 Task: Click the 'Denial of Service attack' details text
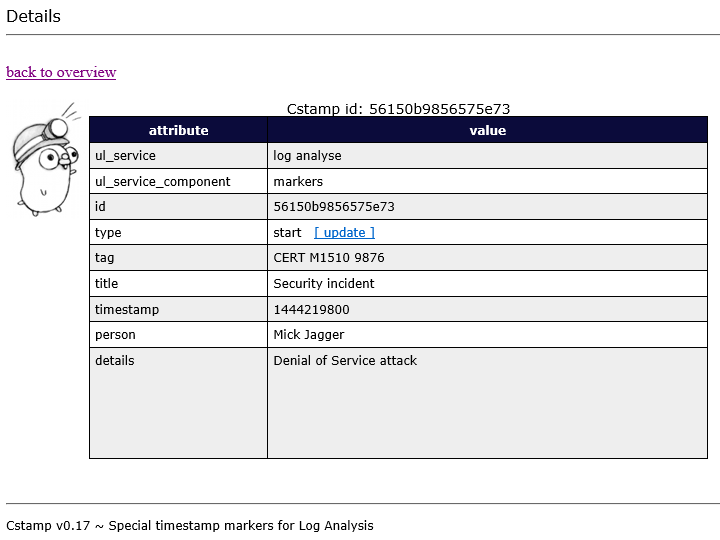coord(345,361)
